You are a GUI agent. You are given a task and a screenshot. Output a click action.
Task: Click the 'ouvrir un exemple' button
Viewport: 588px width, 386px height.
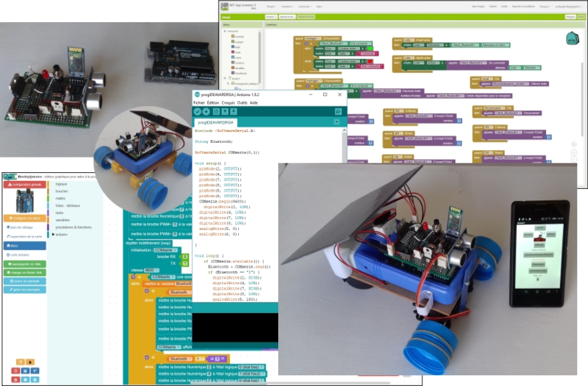[x=25, y=281]
